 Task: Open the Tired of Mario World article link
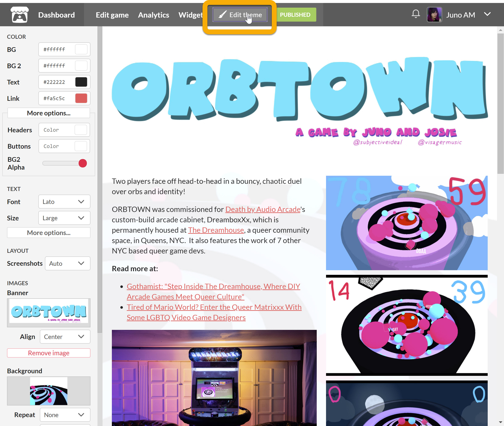pos(214,312)
